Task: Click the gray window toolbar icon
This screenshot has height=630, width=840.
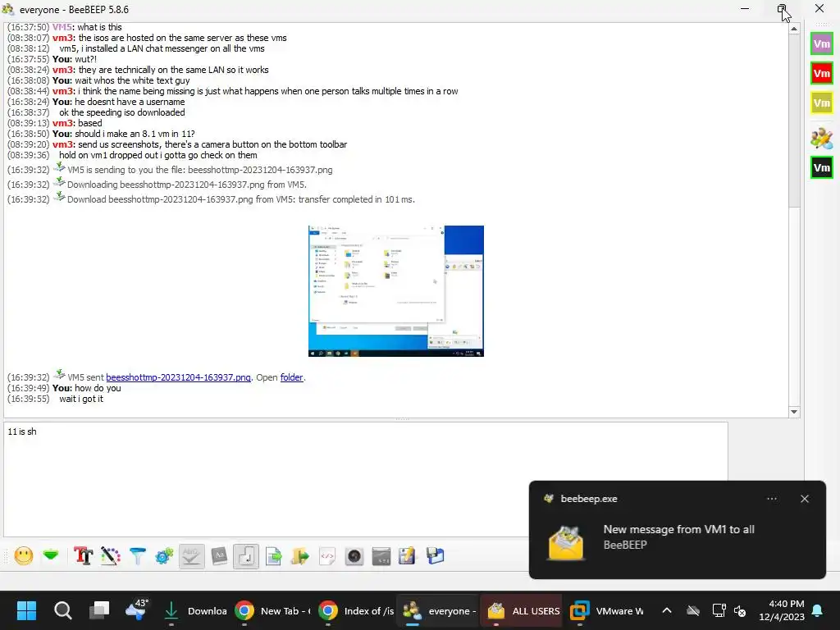Action: click(381, 556)
